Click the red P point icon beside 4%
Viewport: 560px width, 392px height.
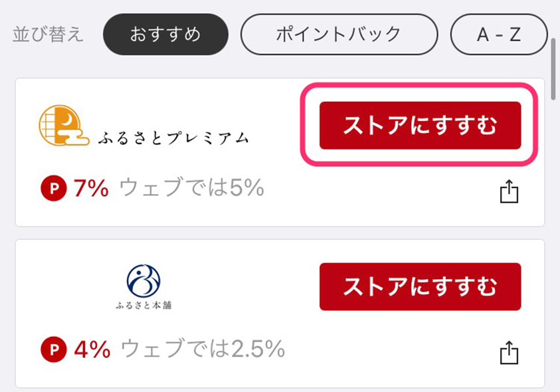coord(54,349)
